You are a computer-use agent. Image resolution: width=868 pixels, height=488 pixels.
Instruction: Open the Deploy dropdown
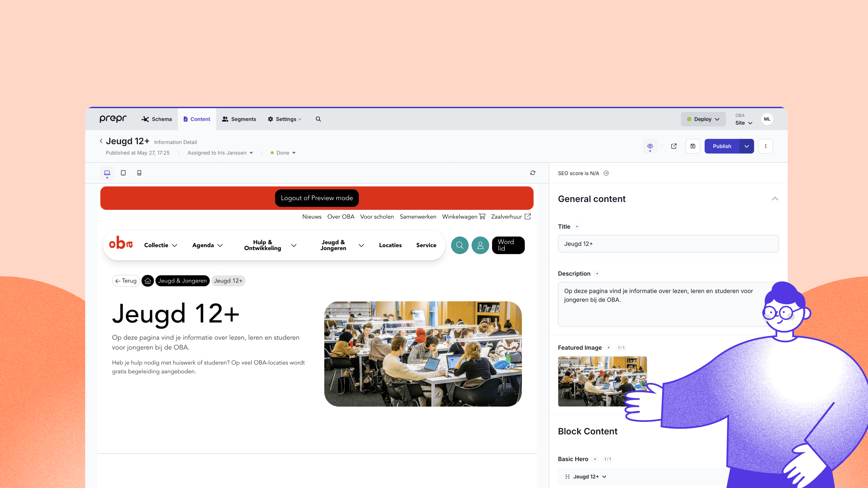[x=703, y=119]
